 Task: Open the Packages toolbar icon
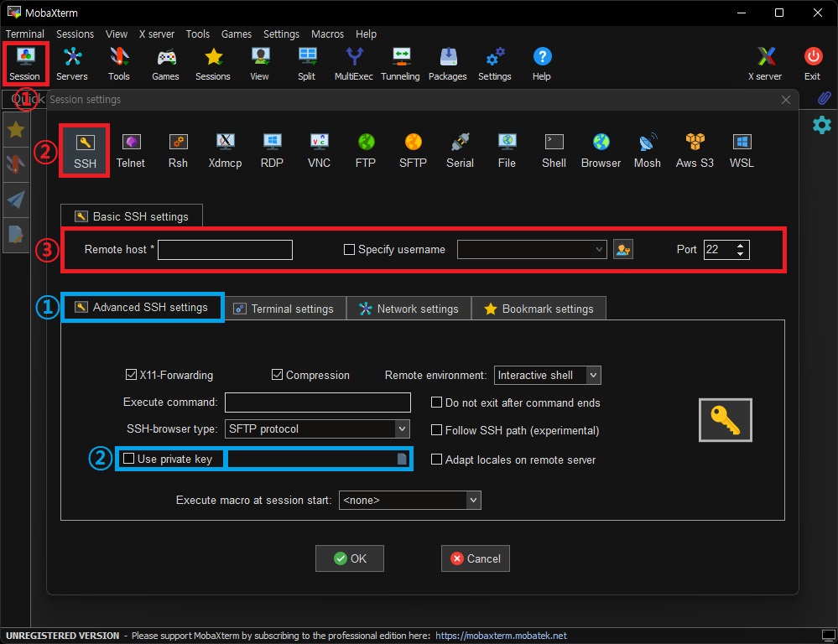tap(448, 64)
